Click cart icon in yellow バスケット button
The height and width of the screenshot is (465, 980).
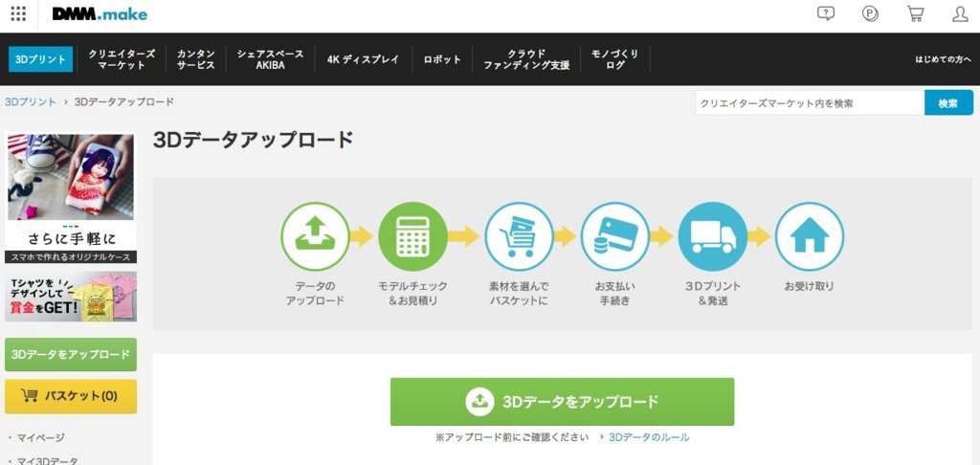click(29, 395)
